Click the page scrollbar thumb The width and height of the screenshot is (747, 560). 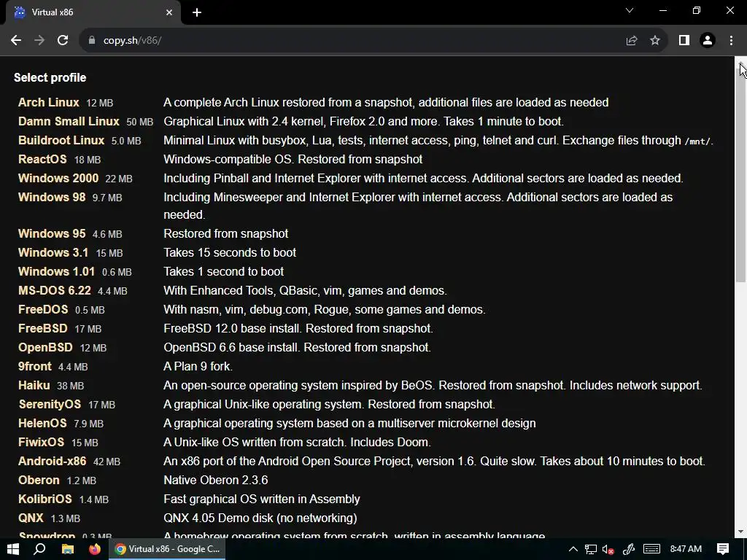tap(741, 174)
